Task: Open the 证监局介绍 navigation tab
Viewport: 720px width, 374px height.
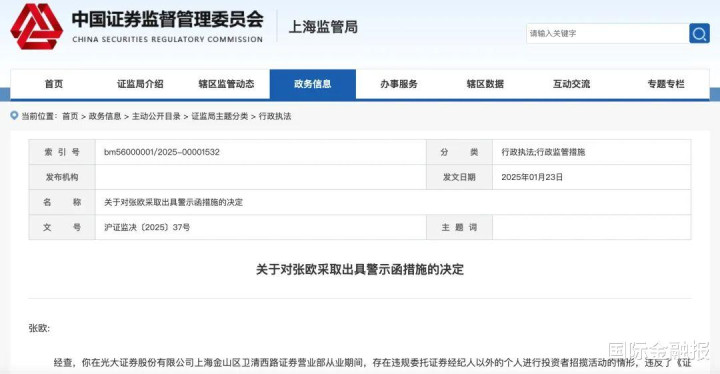Action: (140, 84)
